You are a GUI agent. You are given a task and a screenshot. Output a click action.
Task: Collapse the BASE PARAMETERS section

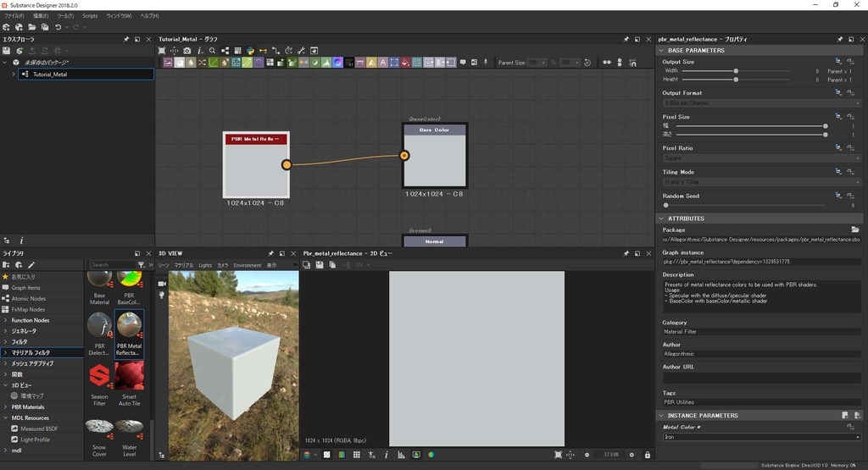(662, 50)
